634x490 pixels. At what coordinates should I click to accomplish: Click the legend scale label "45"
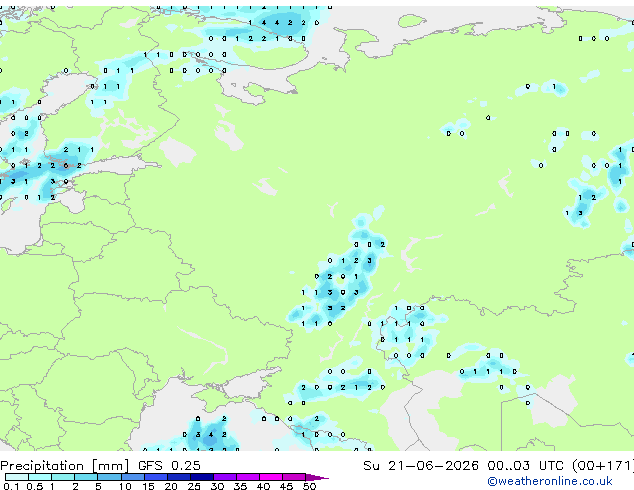[286, 486]
